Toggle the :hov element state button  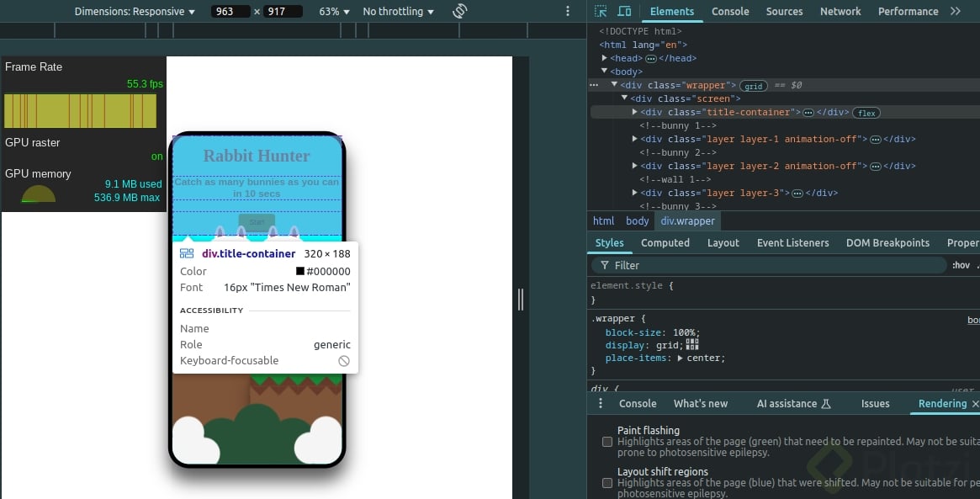961,265
